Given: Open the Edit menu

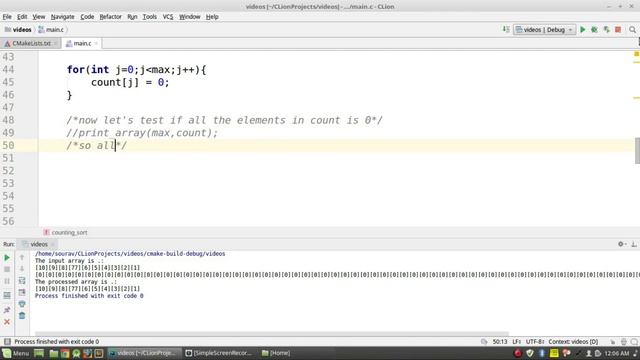Looking at the screenshot, I should pos(22,17).
